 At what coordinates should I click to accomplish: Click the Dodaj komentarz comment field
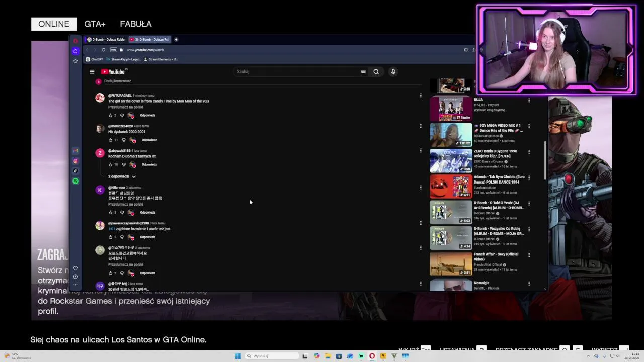(x=262, y=81)
